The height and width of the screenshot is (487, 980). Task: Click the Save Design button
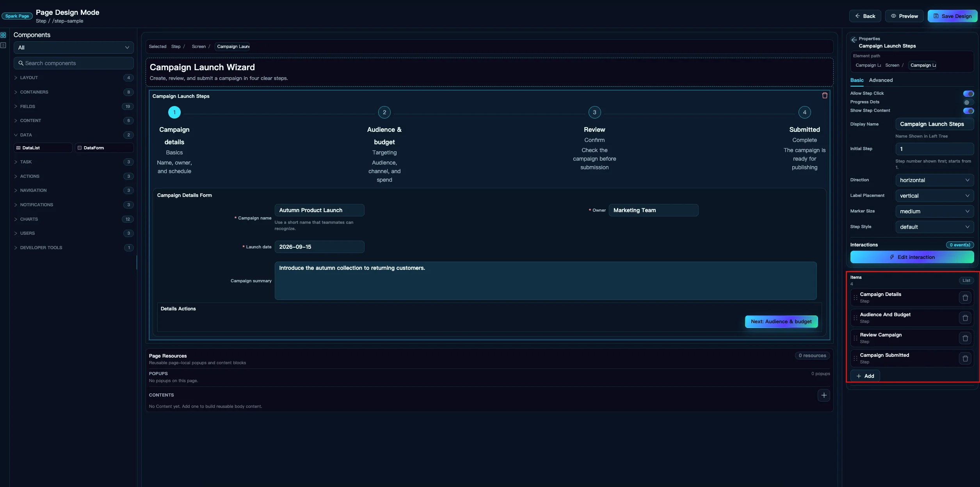click(x=952, y=16)
